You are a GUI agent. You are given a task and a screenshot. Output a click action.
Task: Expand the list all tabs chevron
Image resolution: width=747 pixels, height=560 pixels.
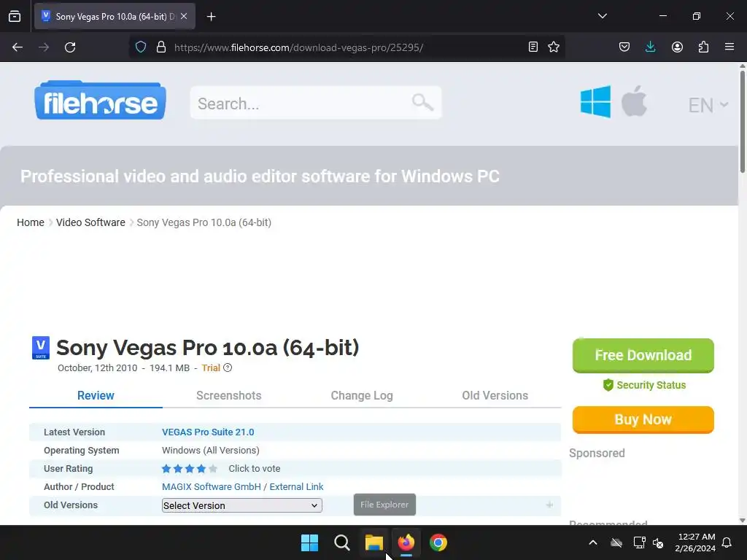point(602,16)
